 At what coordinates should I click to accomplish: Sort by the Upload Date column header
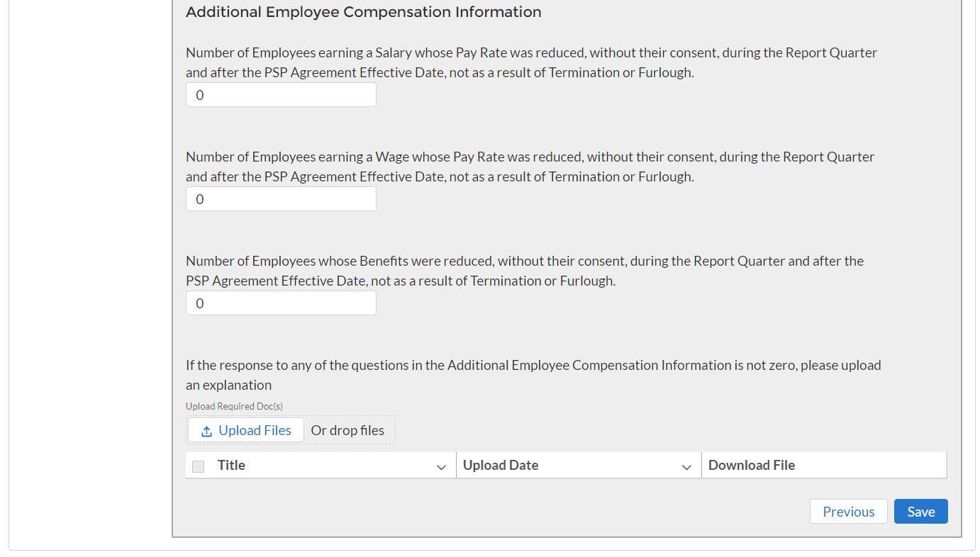tap(500, 466)
